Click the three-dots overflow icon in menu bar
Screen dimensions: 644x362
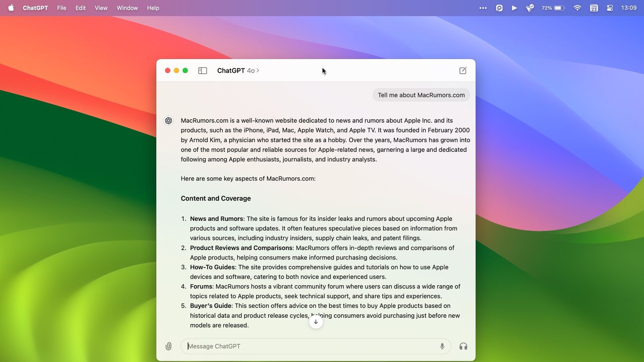tap(483, 8)
